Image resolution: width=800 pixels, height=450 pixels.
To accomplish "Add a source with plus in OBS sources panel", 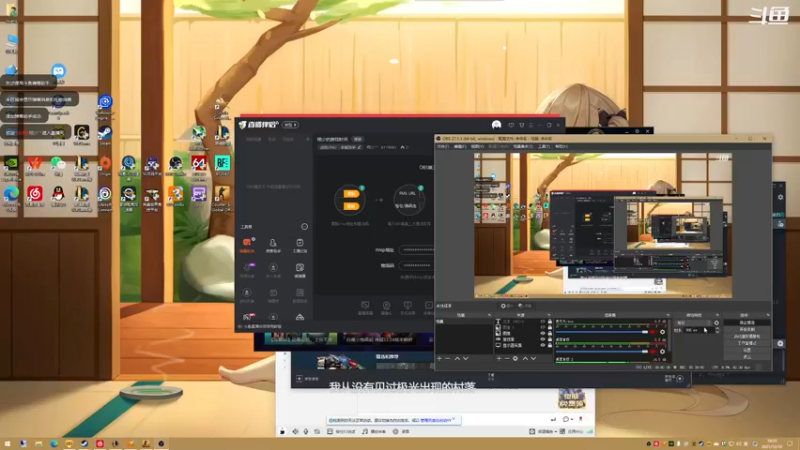I will tap(499, 359).
